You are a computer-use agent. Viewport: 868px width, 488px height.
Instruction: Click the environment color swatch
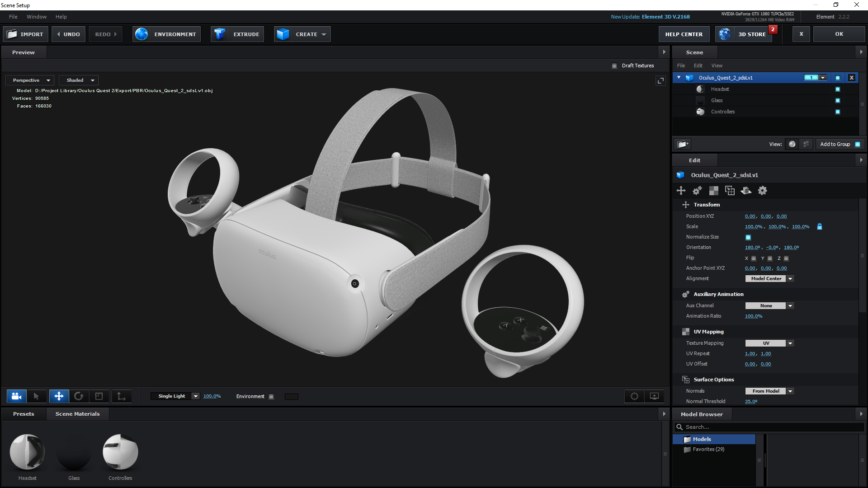click(292, 397)
